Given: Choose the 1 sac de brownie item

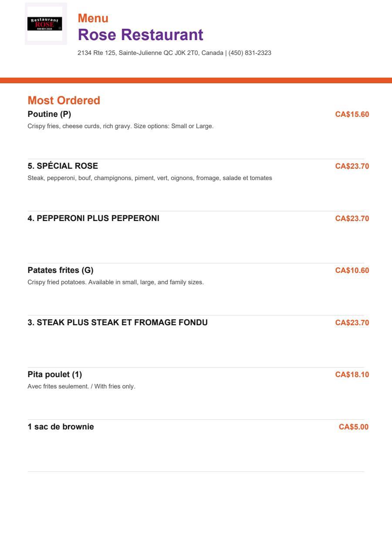Looking at the screenshot, I should click(x=61, y=426).
